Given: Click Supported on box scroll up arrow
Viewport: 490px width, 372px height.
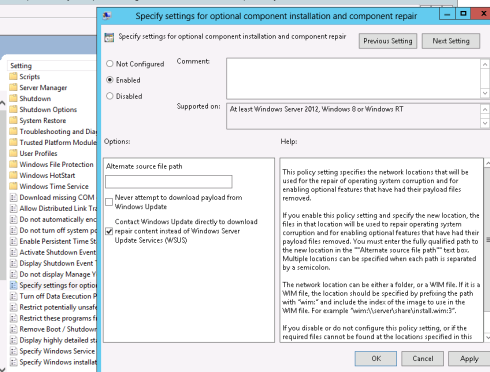Looking at the screenshot, I should point(485,109).
